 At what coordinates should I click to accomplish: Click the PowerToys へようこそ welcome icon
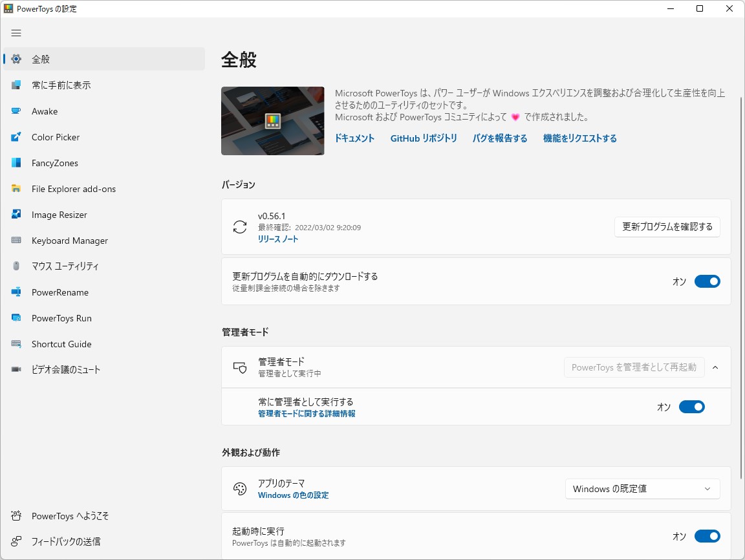tap(16, 515)
